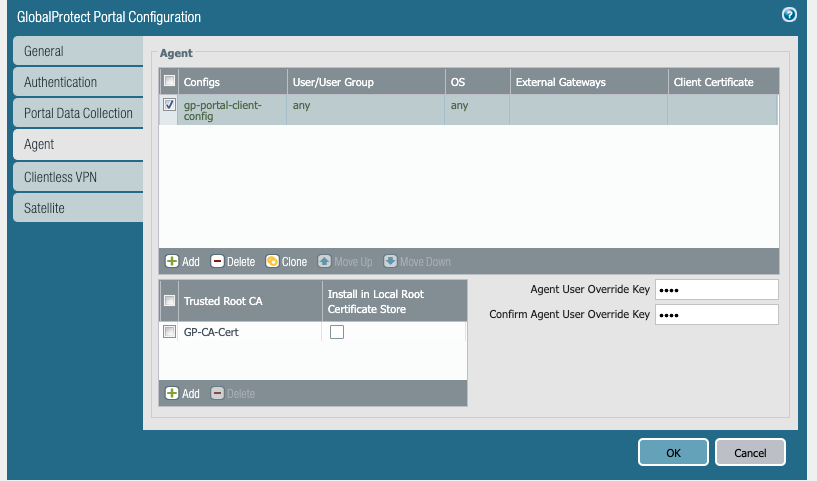Image resolution: width=817 pixels, height=481 pixels.
Task: Focus the Agent User Override Key field
Action: (716, 290)
